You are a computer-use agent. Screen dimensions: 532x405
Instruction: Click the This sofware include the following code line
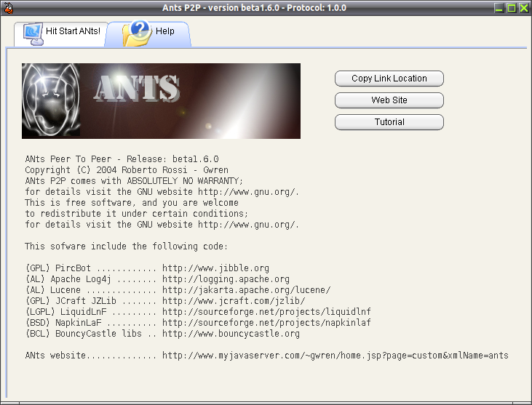click(x=126, y=246)
